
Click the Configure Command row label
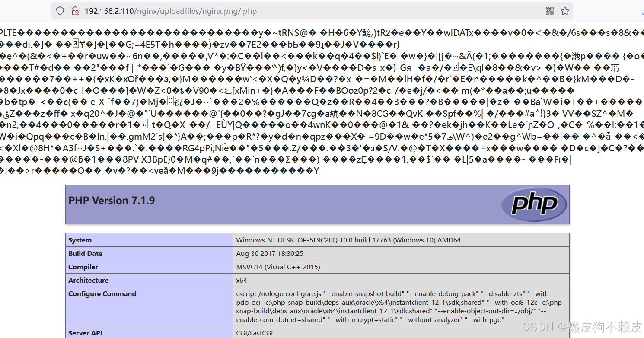tap(102, 294)
